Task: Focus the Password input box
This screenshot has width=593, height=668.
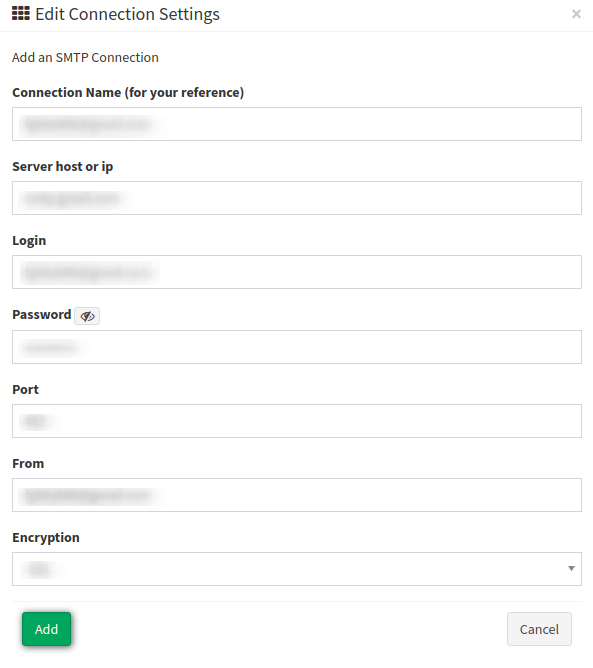Action: pyautogui.click(x=296, y=347)
